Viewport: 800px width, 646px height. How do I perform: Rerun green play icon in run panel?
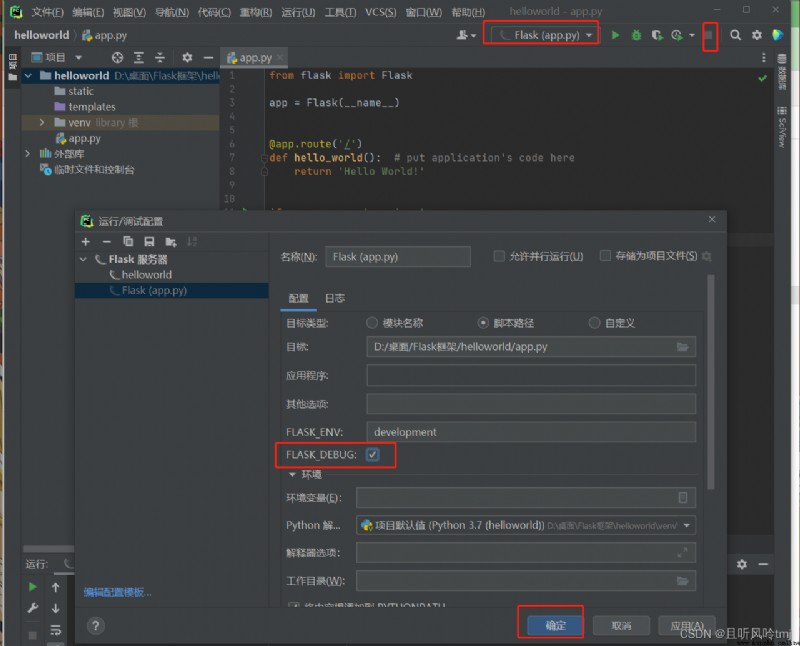point(33,587)
